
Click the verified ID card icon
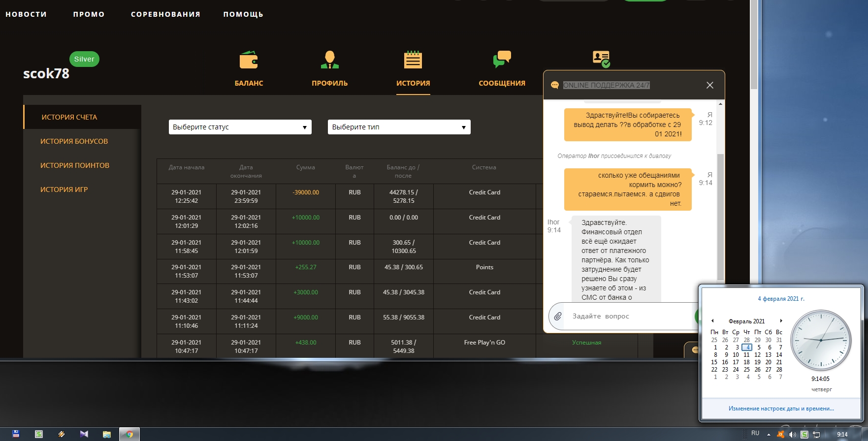tap(602, 59)
